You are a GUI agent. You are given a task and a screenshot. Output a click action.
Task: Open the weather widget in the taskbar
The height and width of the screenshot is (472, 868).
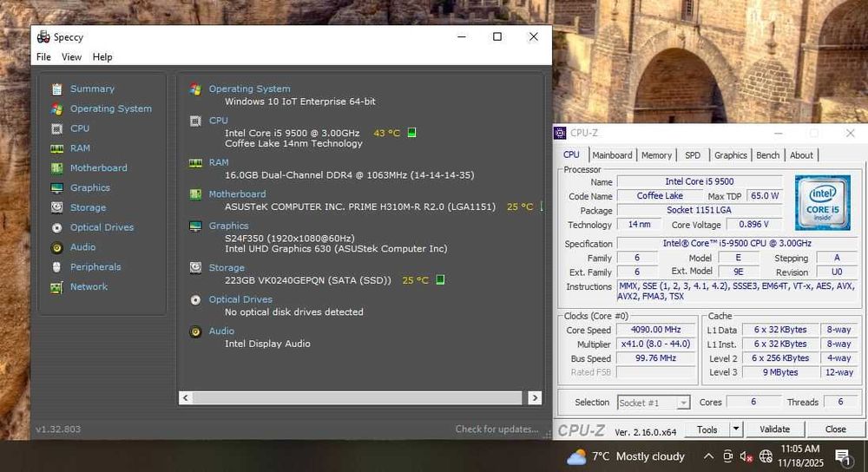pyautogui.click(x=626, y=456)
